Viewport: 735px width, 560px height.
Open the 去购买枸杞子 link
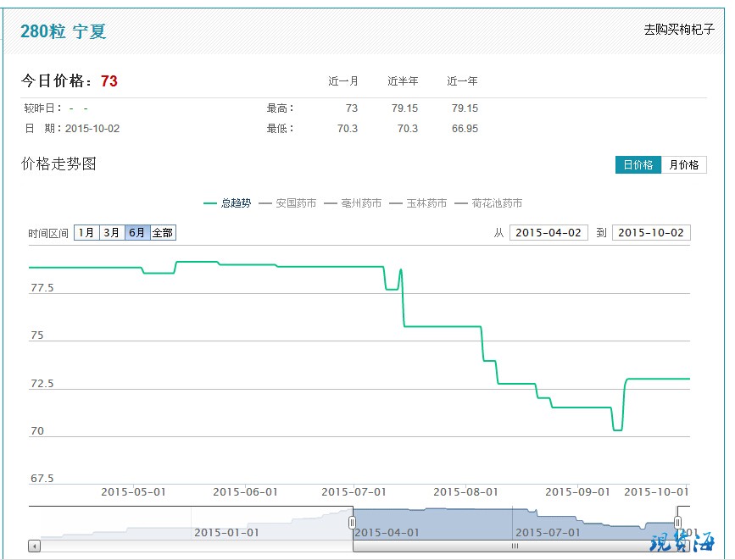679,30
